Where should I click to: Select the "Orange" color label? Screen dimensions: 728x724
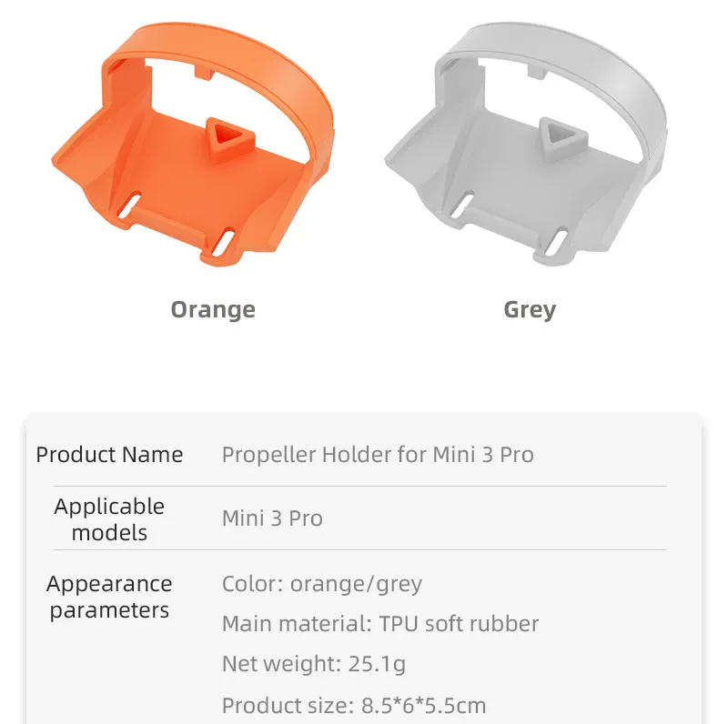coord(213,310)
